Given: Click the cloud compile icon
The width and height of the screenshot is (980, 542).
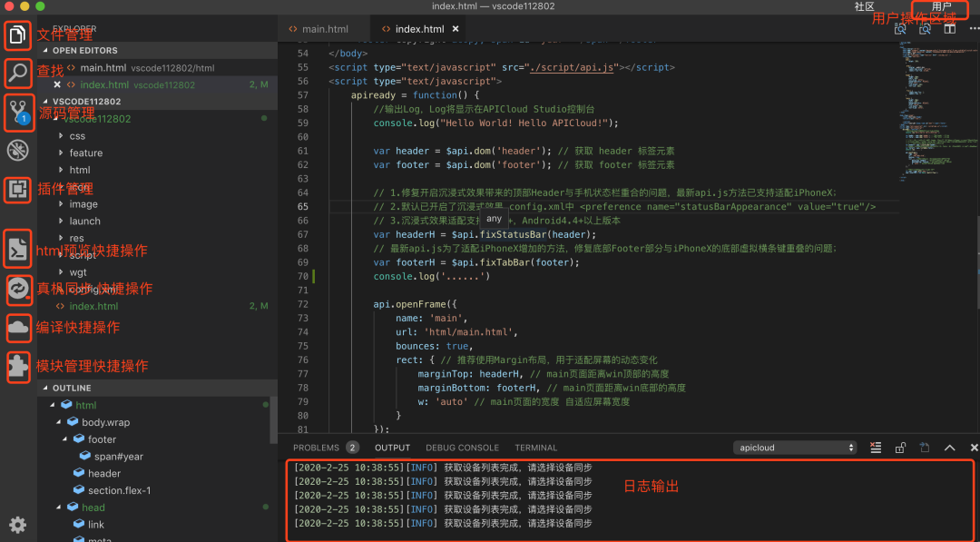Looking at the screenshot, I should 18,328.
